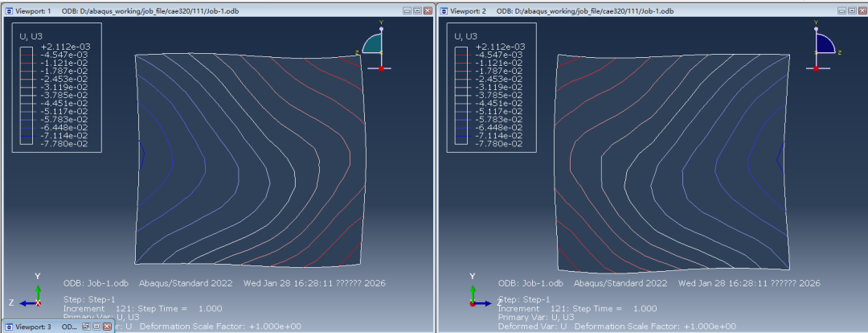Click 'Step: Step-1' state text in Viewport 1
868x333 pixels.
(x=88, y=300)
